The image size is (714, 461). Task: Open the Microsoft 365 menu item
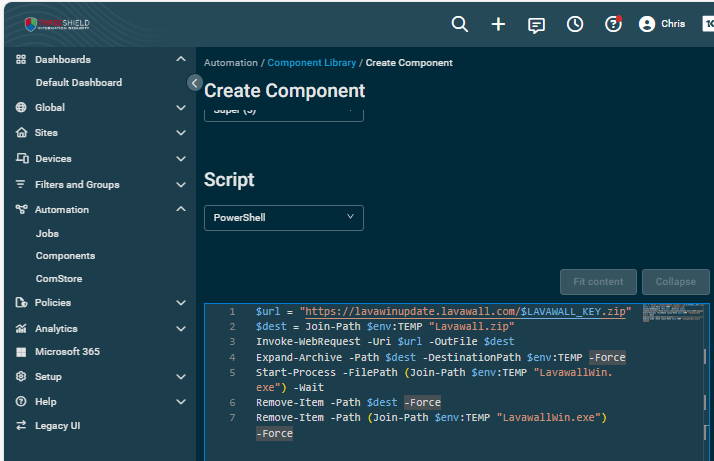point(67,352)
